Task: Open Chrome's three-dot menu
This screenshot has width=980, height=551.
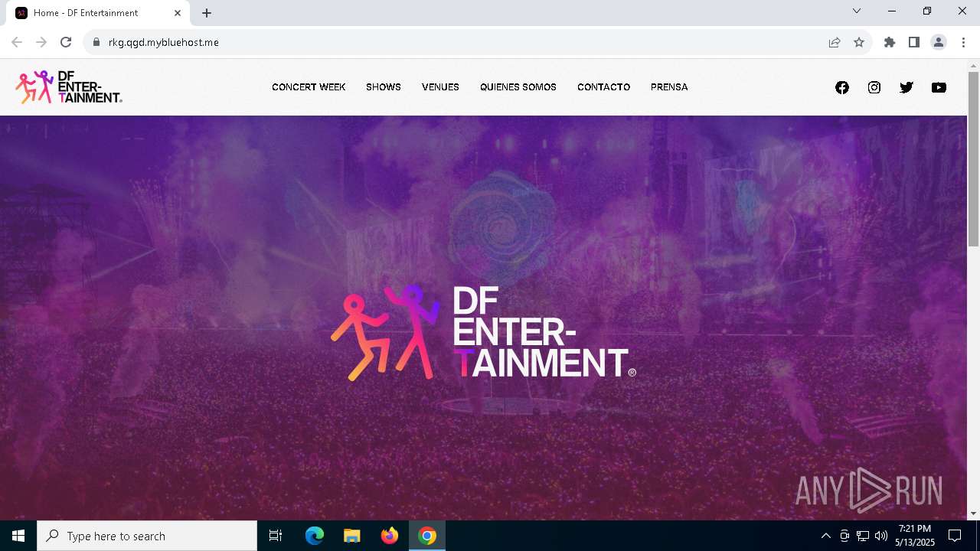Action: pyautogui.click(x=963, y=42)
